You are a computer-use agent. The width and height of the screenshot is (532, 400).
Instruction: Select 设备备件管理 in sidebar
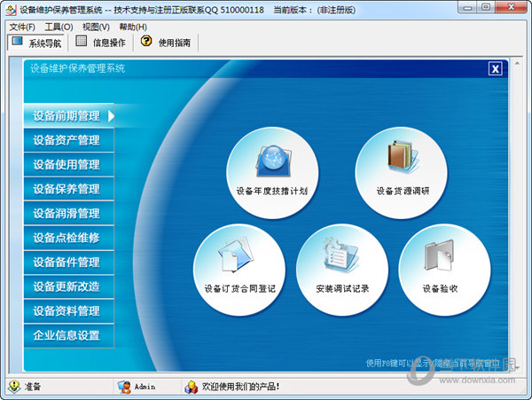(69, 263)
